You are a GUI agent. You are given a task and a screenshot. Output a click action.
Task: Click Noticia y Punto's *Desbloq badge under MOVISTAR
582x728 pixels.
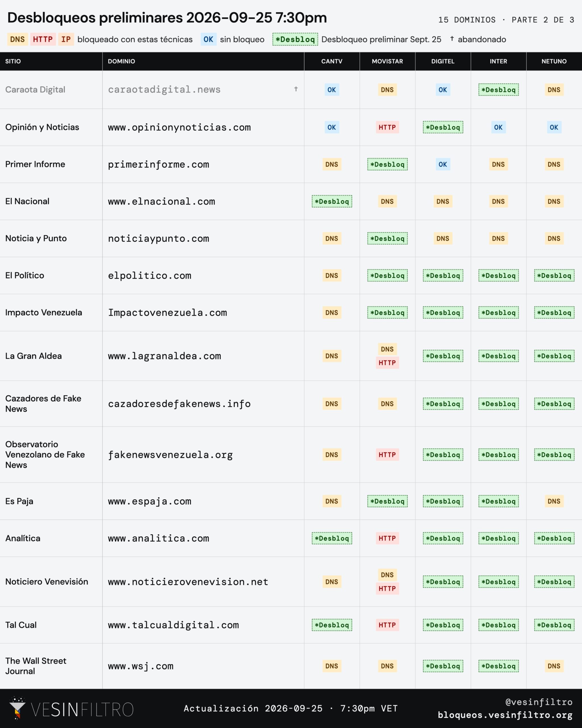(x=387, y=238)
